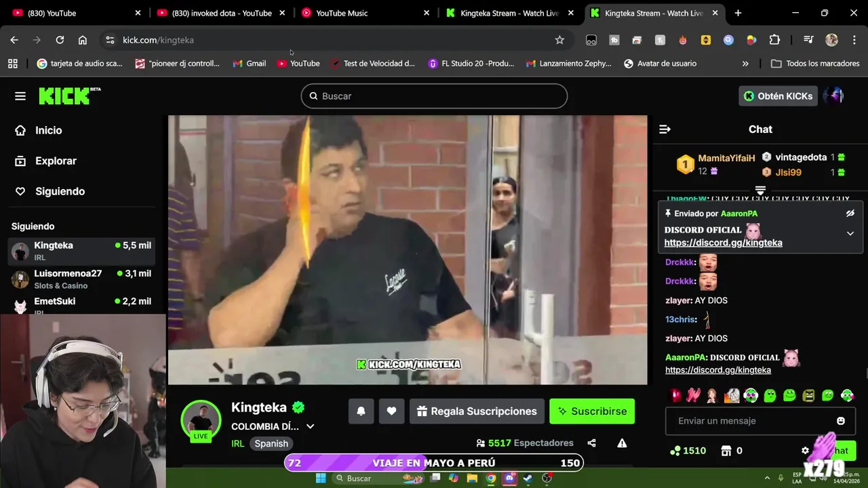Reload the Kick page
Image resolution: width=868 pixels, height=488 pixels.
60,40
